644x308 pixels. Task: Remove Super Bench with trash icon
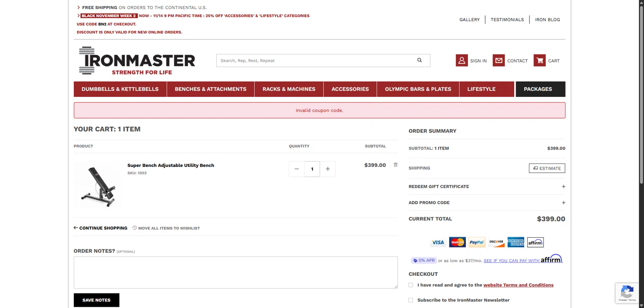pos(395,165)
